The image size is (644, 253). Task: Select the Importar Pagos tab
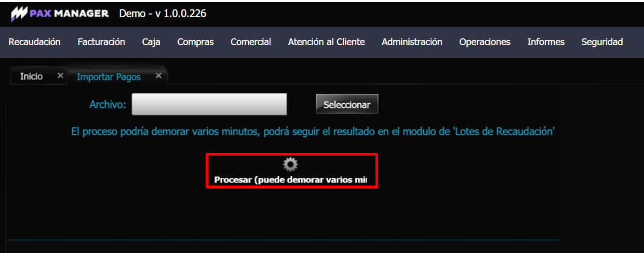[x=109, y=77]
